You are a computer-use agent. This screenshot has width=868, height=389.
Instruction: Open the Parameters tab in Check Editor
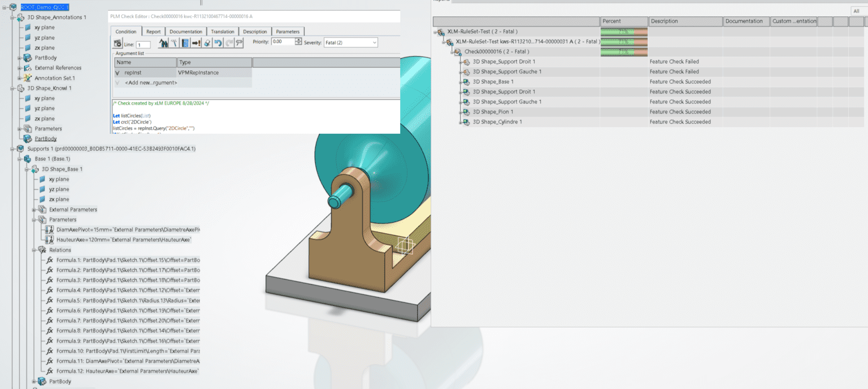[288, 32]
